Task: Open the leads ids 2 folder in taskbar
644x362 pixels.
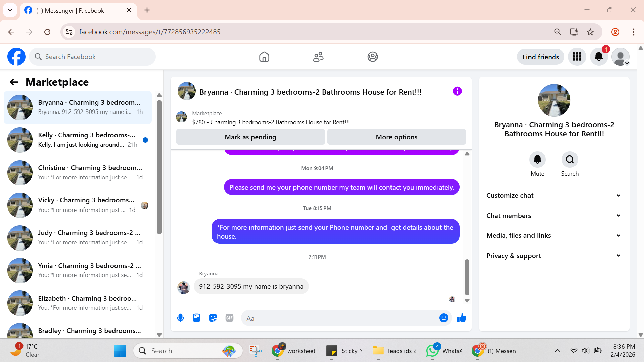Action: pyautogui.click(x=395, y=351)
